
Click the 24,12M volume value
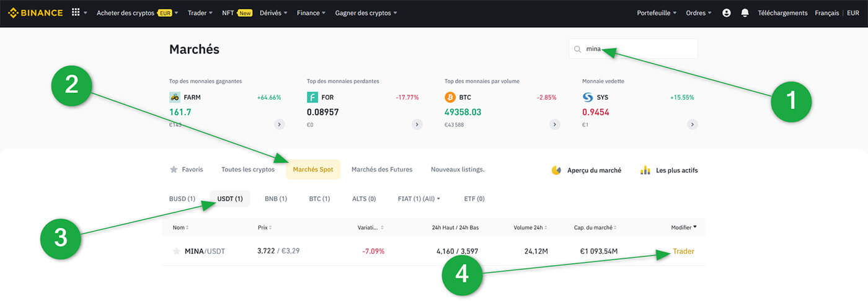click(x=536, y=251)
